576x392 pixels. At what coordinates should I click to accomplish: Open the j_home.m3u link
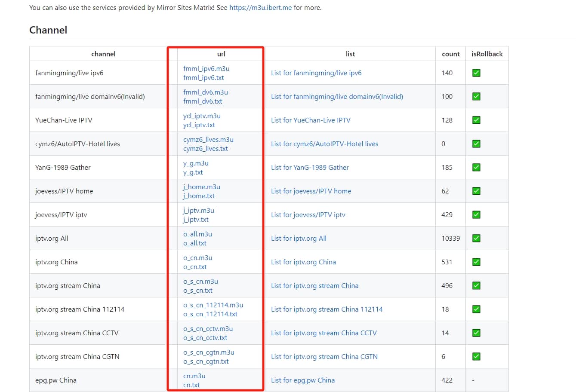[202, 187]
